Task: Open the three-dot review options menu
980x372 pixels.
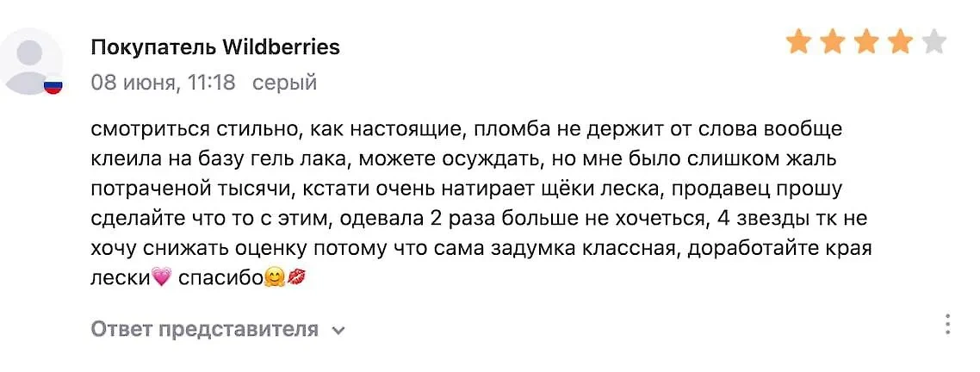Action: [946, 325]
